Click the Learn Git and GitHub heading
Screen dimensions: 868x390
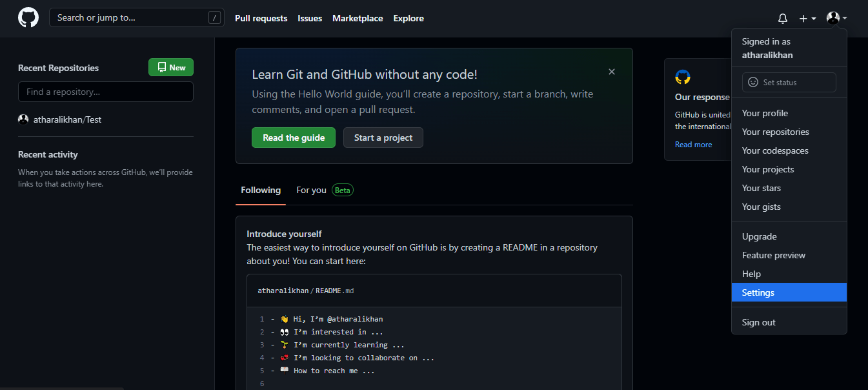(365, 74)
